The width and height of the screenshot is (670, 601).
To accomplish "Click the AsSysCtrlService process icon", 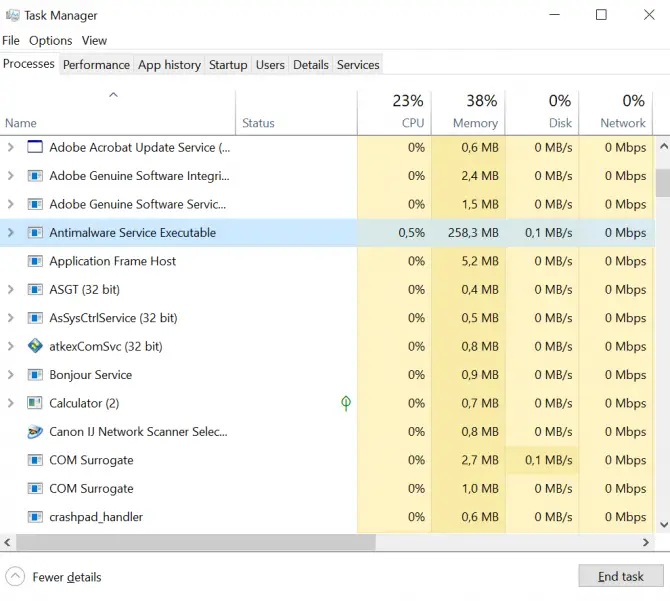I will click(35, 318).
